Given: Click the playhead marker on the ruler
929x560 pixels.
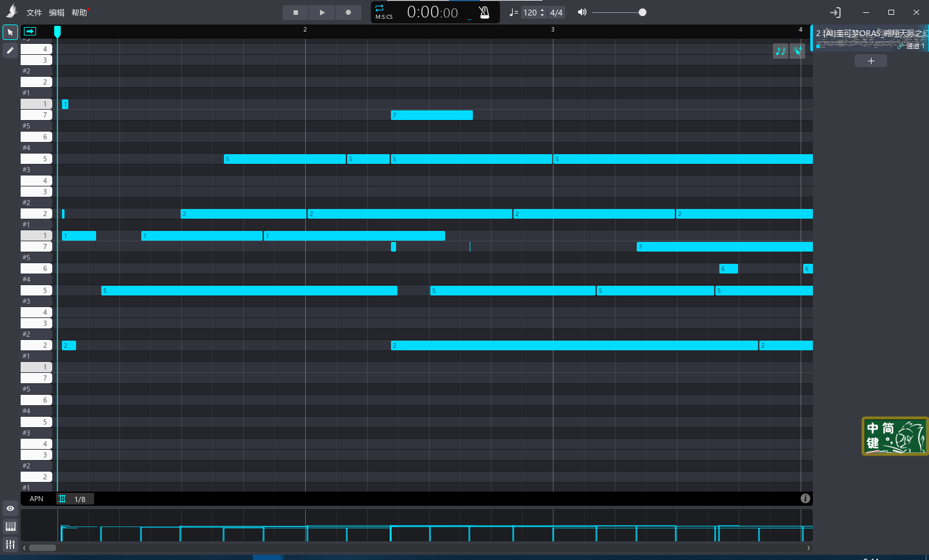Looking at the screenshot, I should coord(57,31).
